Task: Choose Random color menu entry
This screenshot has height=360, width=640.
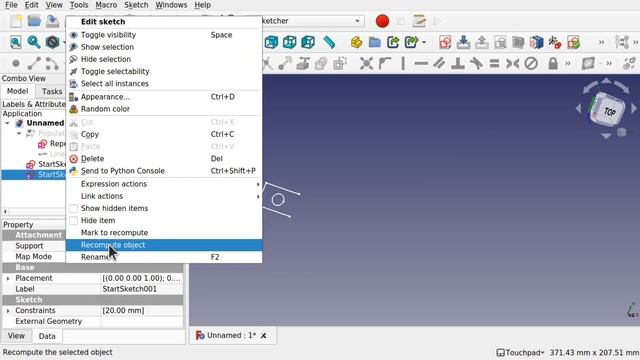Action: (164, 109)
